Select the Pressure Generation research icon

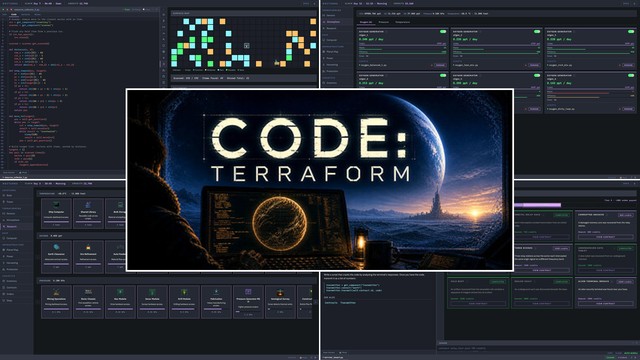pyautogui.click(x=248, y=291)
